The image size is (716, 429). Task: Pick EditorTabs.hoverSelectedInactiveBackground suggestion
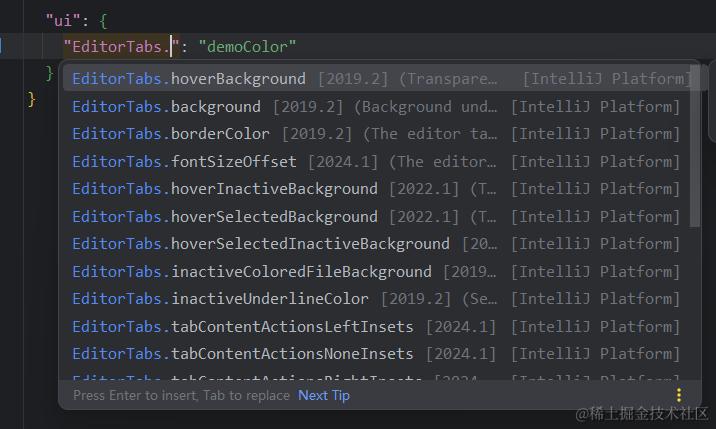[x=378, y=244]
